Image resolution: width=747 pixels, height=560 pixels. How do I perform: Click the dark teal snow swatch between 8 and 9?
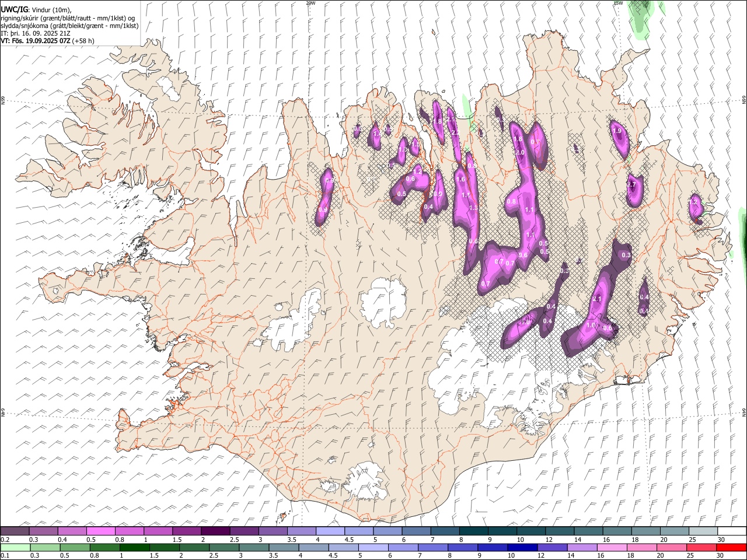click(474, 531)
